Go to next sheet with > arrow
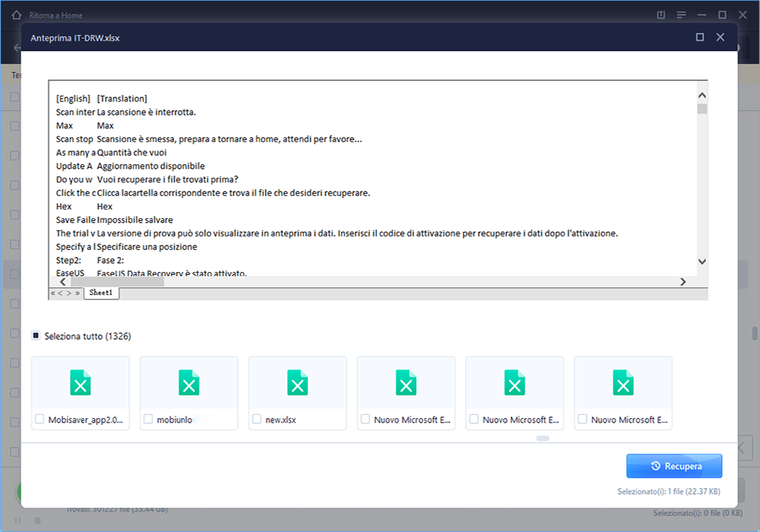 [x=69, y=293]
